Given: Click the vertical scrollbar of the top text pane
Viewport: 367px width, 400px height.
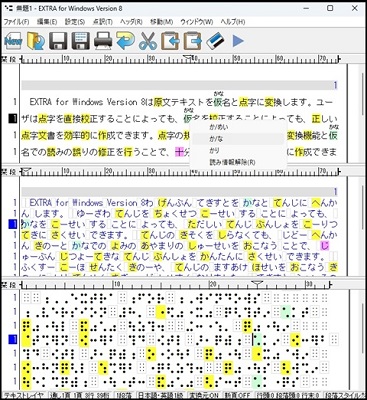Looking at the screenshot, I should (363, 113).
